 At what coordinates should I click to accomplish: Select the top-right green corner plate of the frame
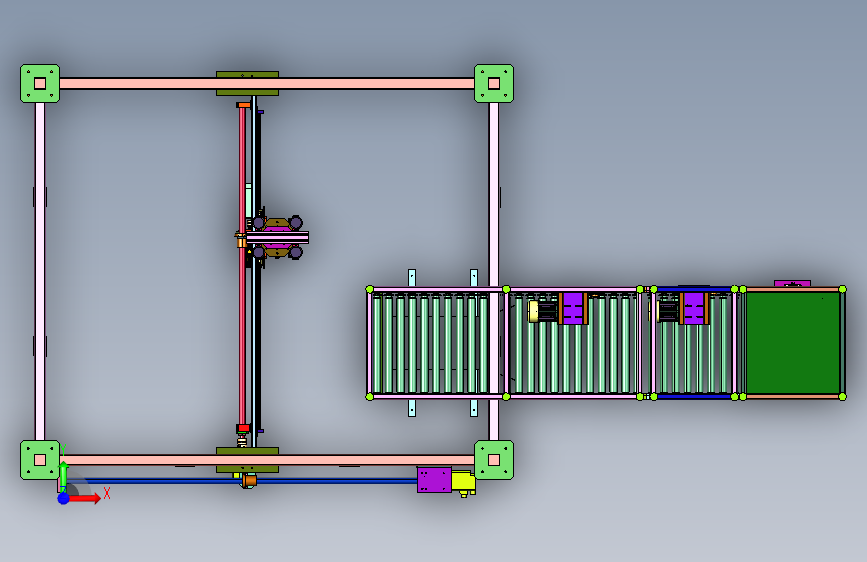coord(494,84)
